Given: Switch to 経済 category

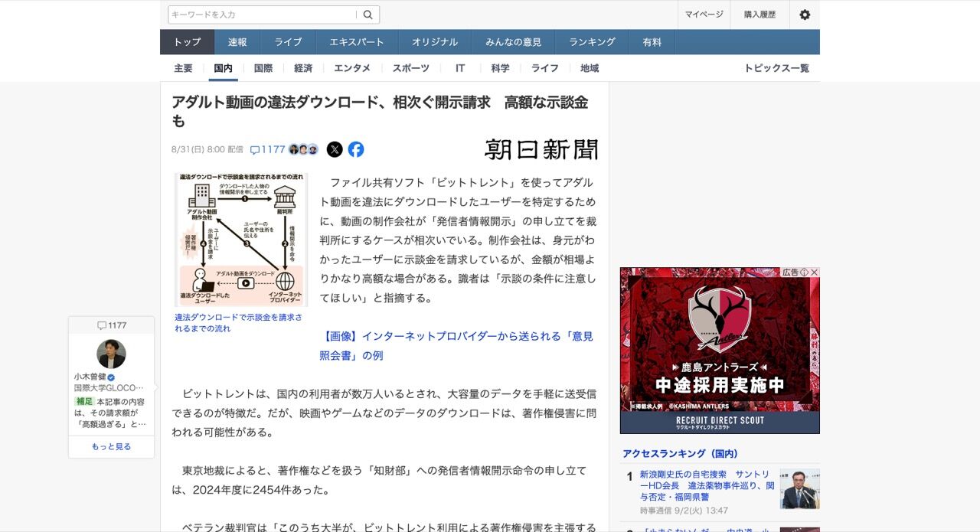Looking at the screenshot, I should click(303, 68).
